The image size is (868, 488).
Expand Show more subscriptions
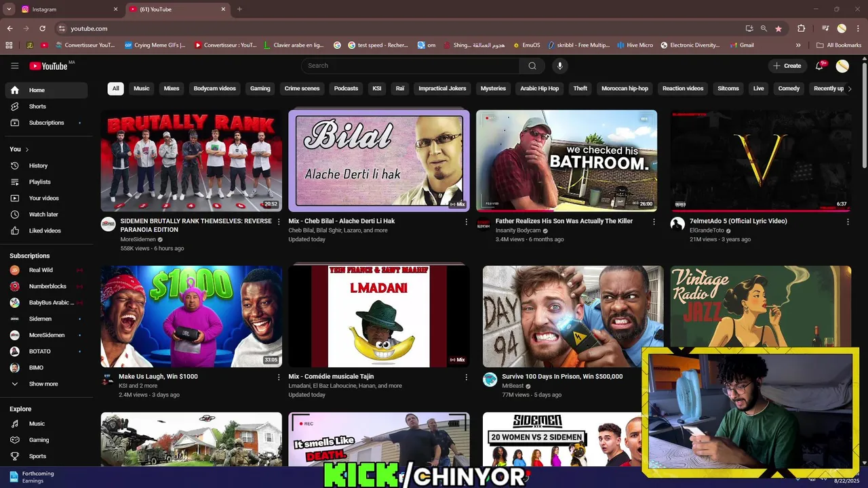46,384
